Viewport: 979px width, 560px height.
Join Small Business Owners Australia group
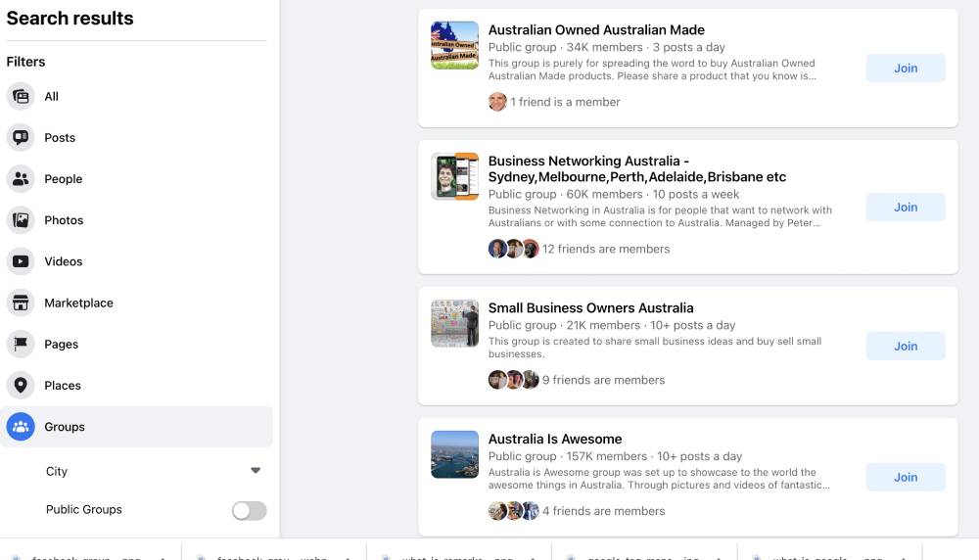click(x=906, y=346)
